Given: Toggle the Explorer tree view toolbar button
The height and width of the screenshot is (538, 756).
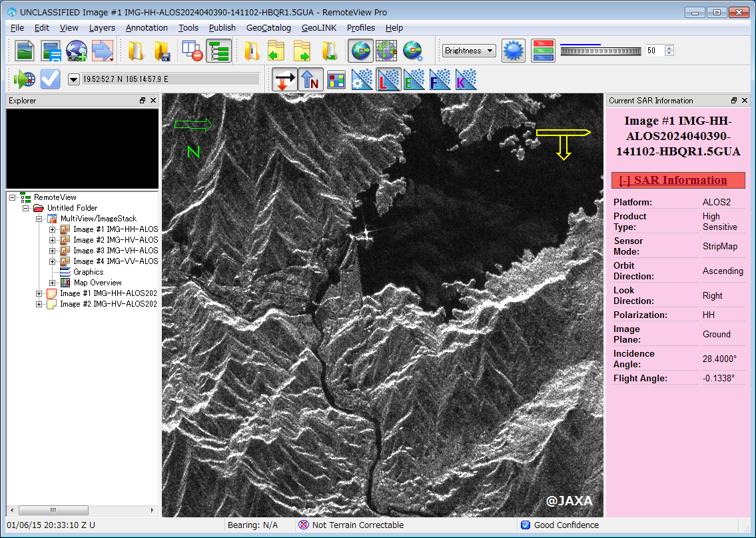Looking at the screenshot, I should 218,51.
